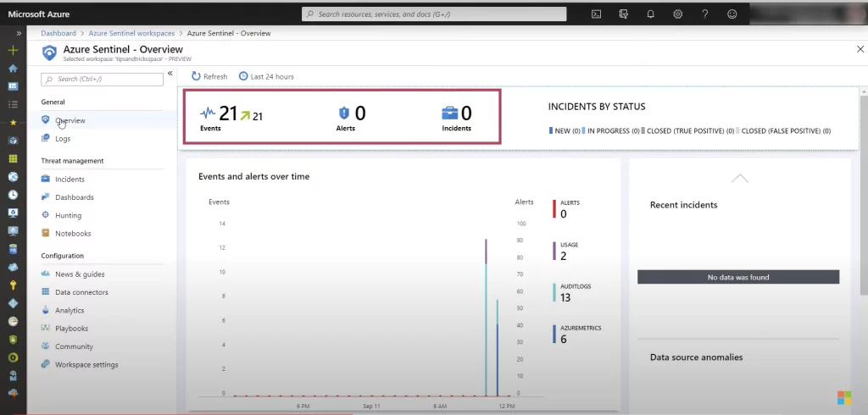The image size is (868, 415).
Task: Collapse the Recent incidents panel chevron
Action: tap(739, 179)
